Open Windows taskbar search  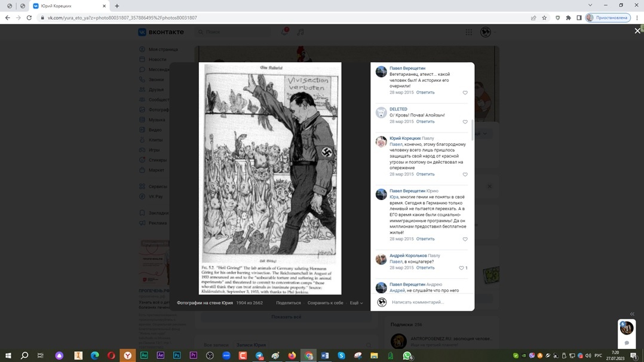pyautogui.click(x=24, y=355)
